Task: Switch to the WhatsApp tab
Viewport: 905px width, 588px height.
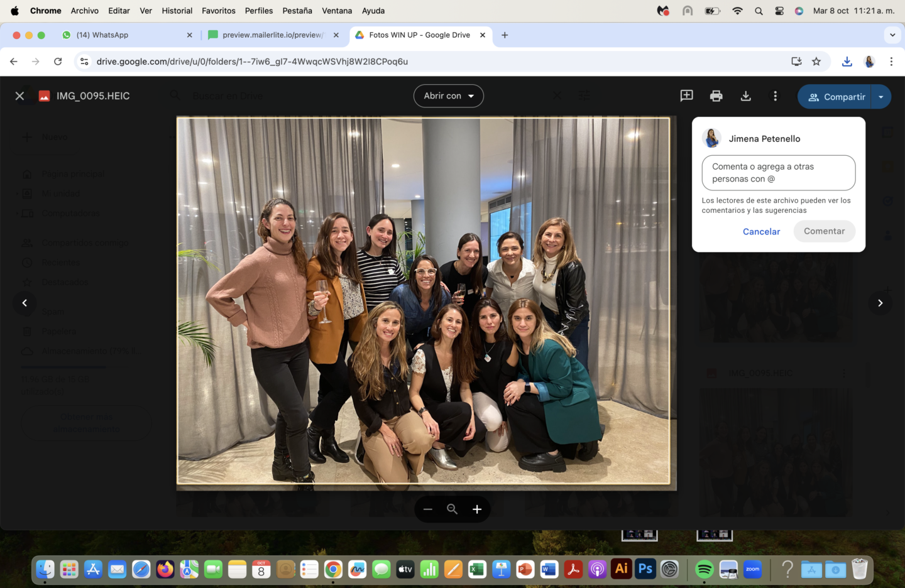Action: click(126, 35)
